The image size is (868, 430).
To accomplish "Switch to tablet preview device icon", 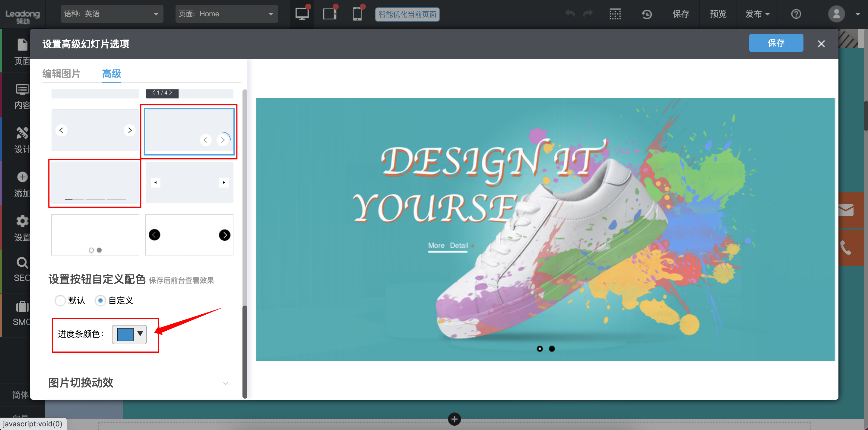I will pyautogui.click(x=329, y=14).
